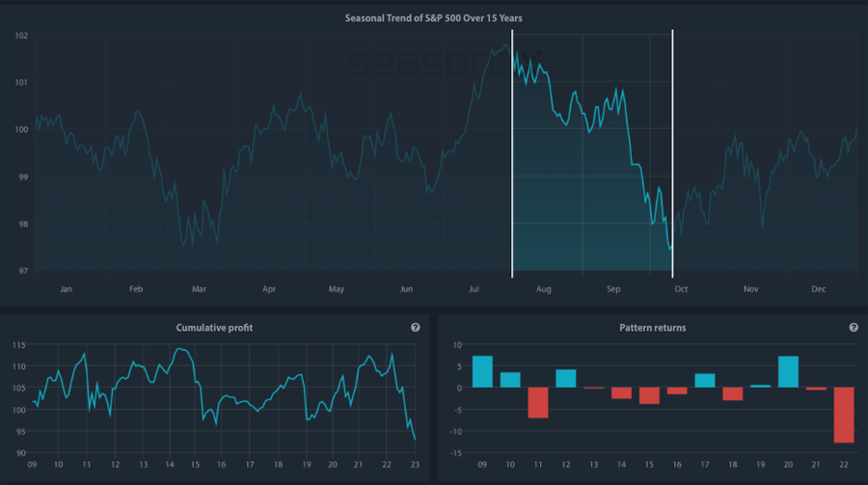The image size is (868, 485).
Task: Click the red 2011 negative return bar
Action: [x=538, y=402]
